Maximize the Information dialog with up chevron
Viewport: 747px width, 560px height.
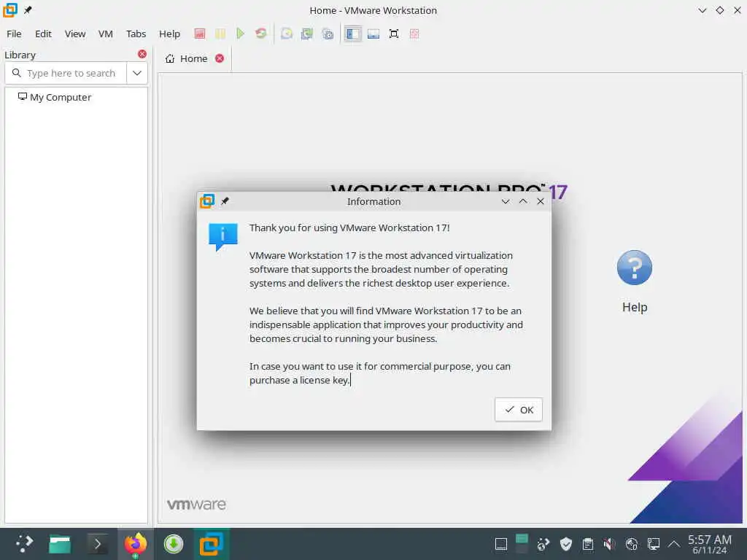(523, 201)
